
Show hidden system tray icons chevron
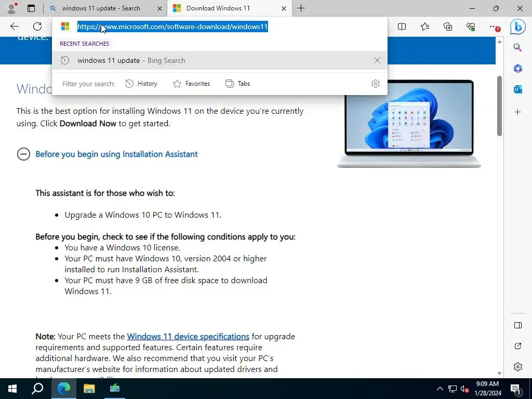click(440, 389)
